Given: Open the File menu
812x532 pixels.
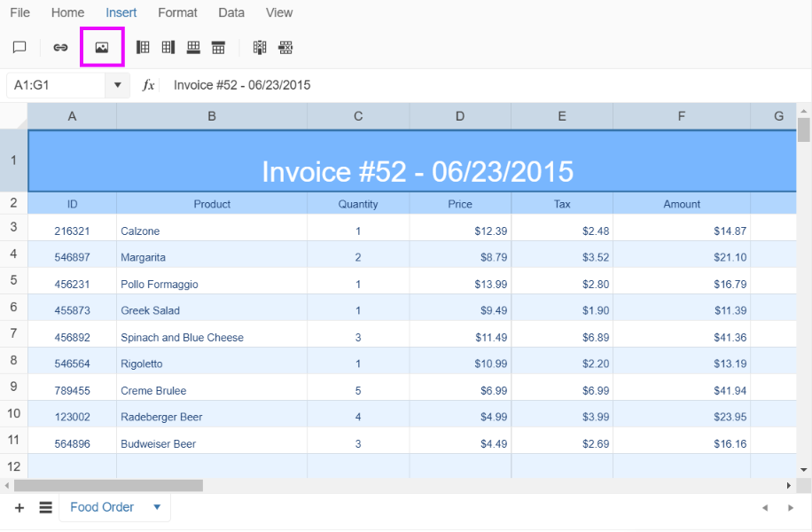Looking at the screenshot, I should click(x=20, y=12).
